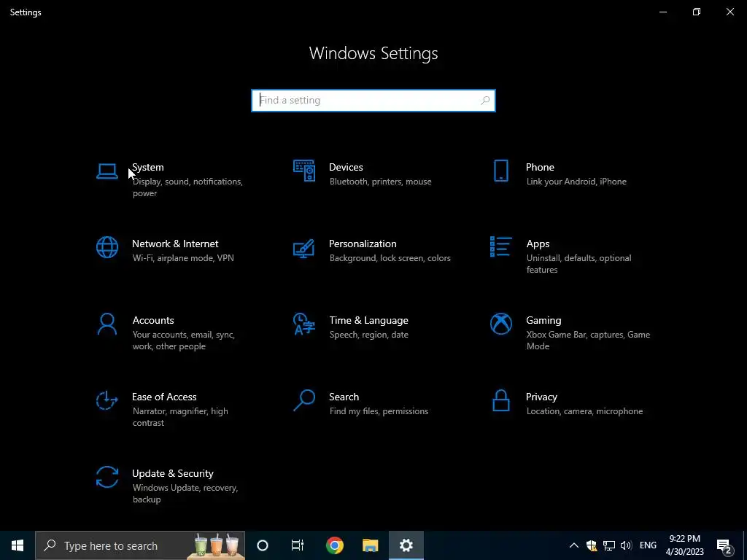747x560 pixels.
Task: Open the Gaming Xbox icon
Action: (x=500, y=324)
